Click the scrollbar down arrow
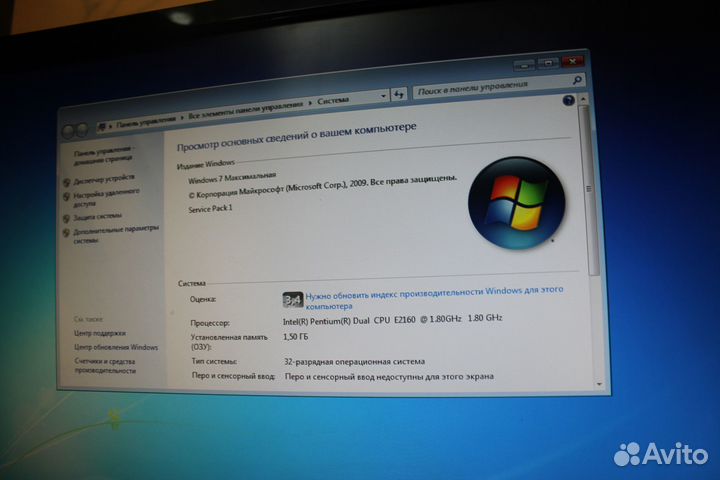The width and height of the screenshot is (720, 480). 599,384
